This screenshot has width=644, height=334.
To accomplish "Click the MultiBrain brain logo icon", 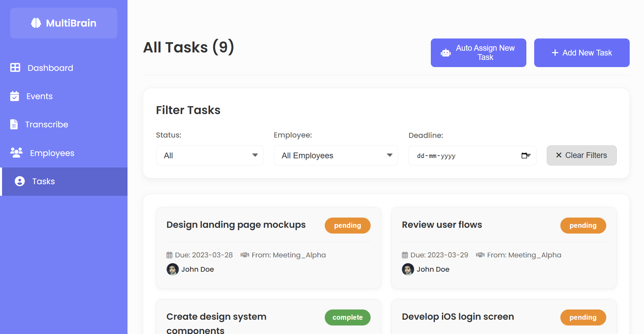I will 36,23.
